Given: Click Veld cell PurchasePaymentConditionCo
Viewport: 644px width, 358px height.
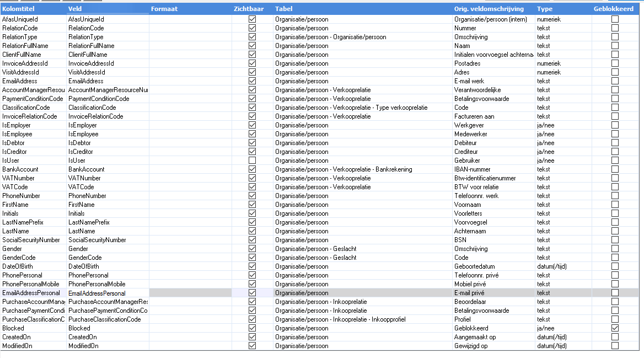Looking at the screenshot, I should click(108, 311).
